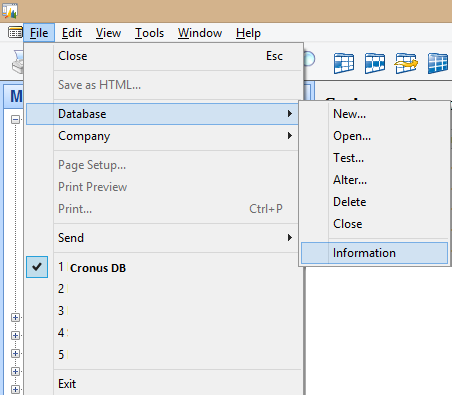This screenshot has height=395, width=452.
Task: Click the round blue icon behind the menu
Action: tap(309, 59)
